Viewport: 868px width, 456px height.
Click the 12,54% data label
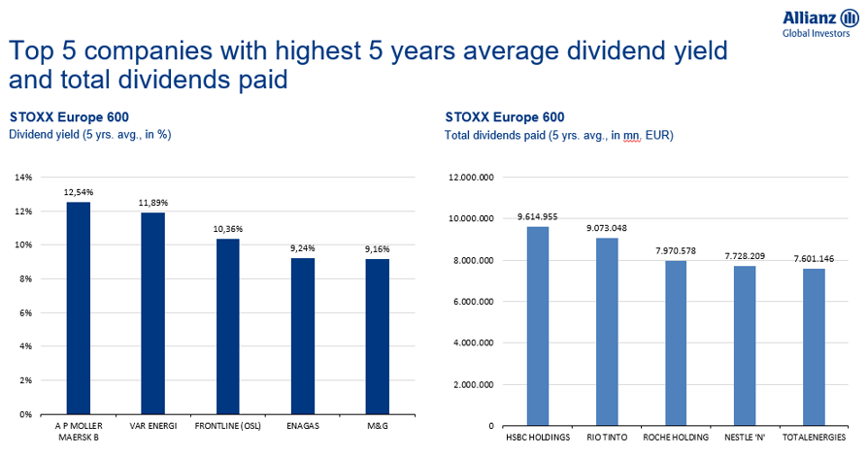pyautogui.click(x=79, y=193)
